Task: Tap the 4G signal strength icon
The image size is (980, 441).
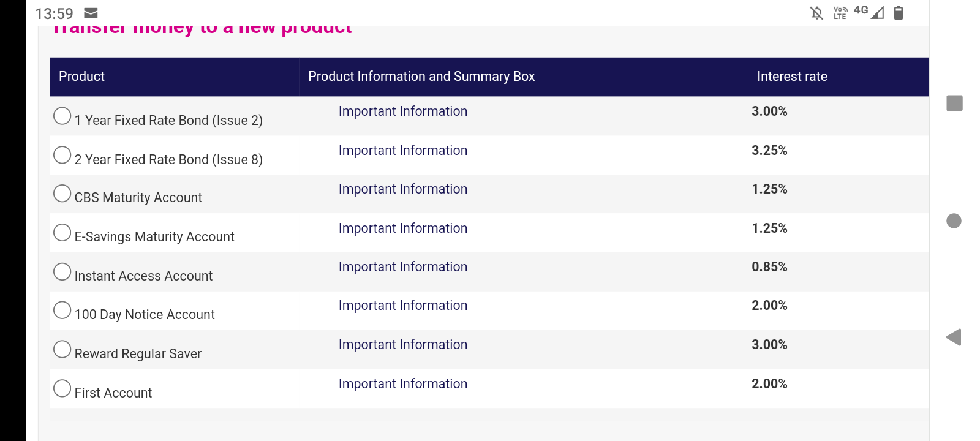Action: pos(869,12)
